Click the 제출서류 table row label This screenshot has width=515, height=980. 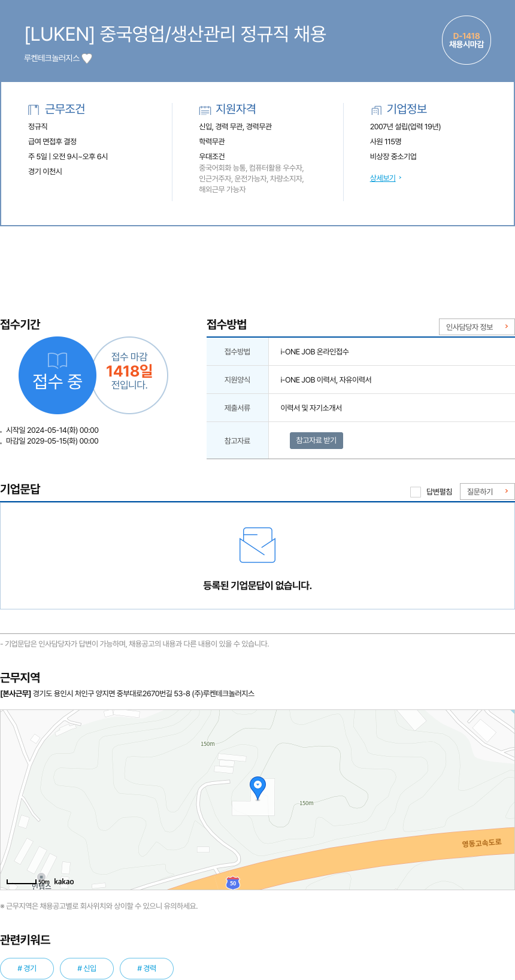[x=237, y=408]
